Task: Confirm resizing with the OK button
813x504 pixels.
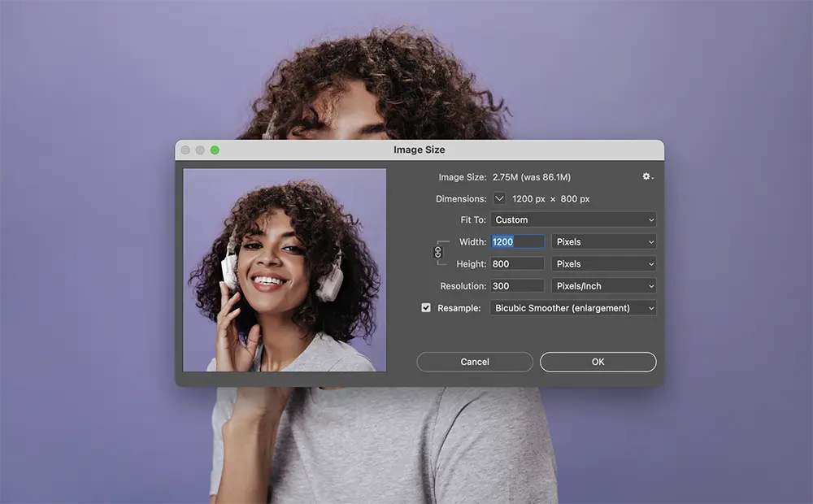Action: click(x=598, y=362)
